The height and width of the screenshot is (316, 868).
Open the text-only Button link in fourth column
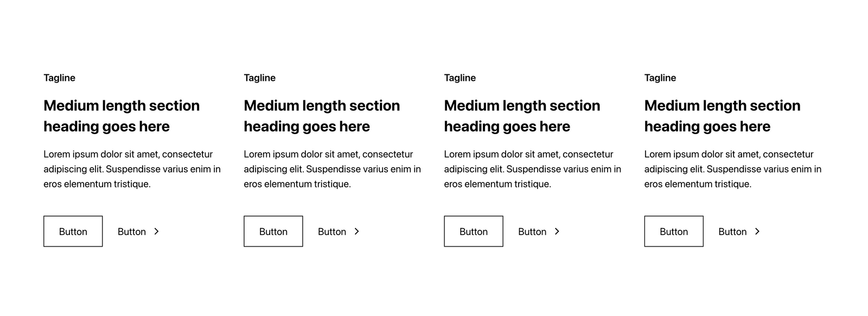732,232
